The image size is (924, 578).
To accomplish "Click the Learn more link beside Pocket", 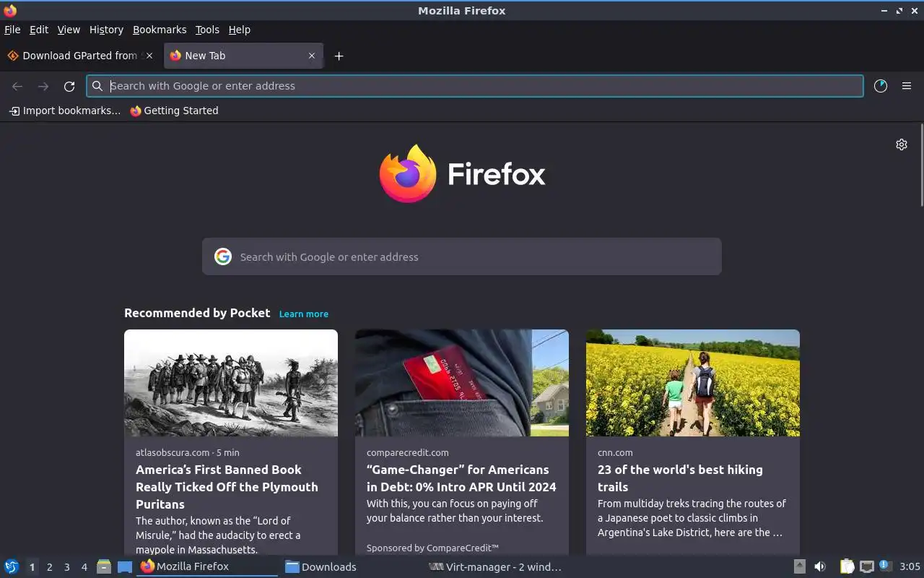I will [x=304, y=314].
